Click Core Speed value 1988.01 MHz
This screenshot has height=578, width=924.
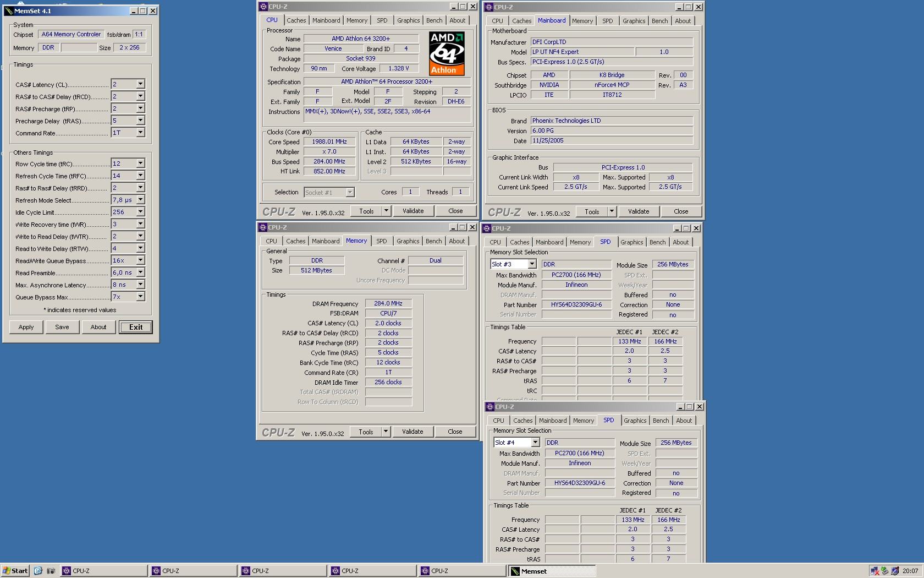pos(329,141)
